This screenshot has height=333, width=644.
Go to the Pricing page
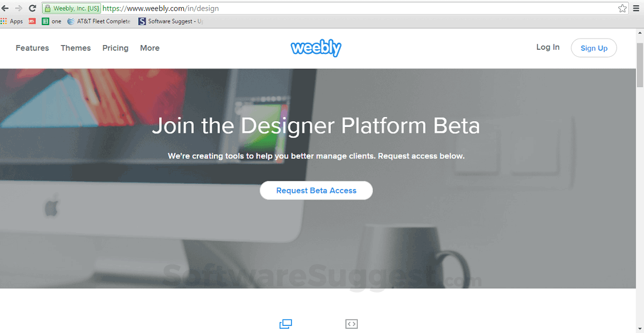point(115,48)
